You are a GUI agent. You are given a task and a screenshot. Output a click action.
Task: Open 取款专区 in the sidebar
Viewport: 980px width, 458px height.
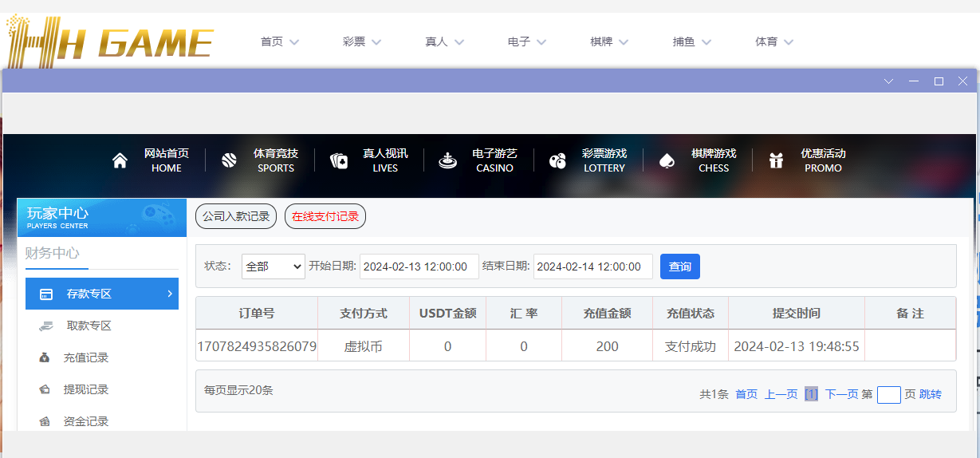click(x=89, y=326)
